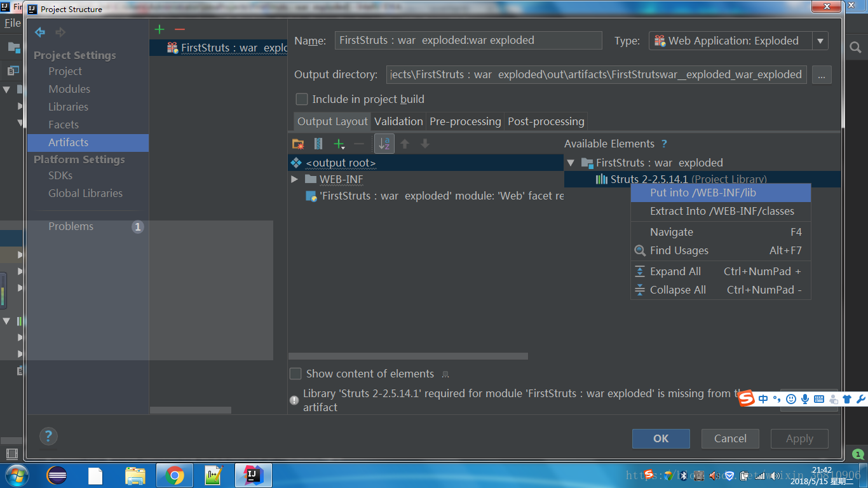Select SDKs under Platform Settings

coord(60,176)
